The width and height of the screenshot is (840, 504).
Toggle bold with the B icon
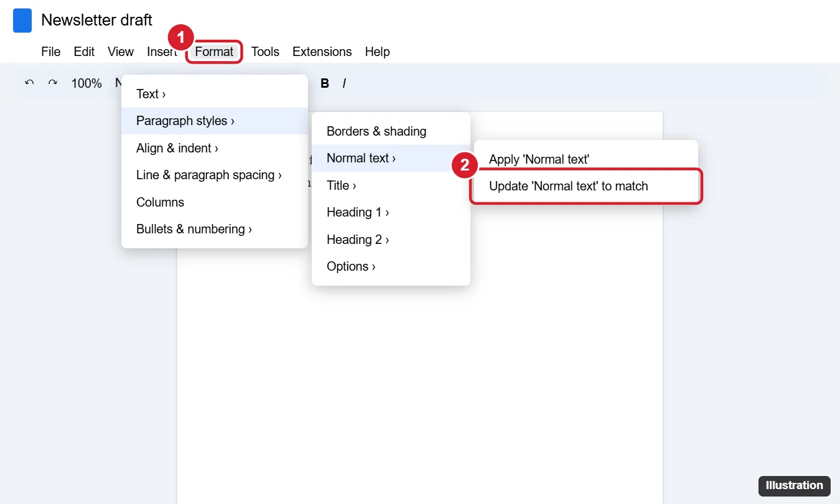(325, 83)
